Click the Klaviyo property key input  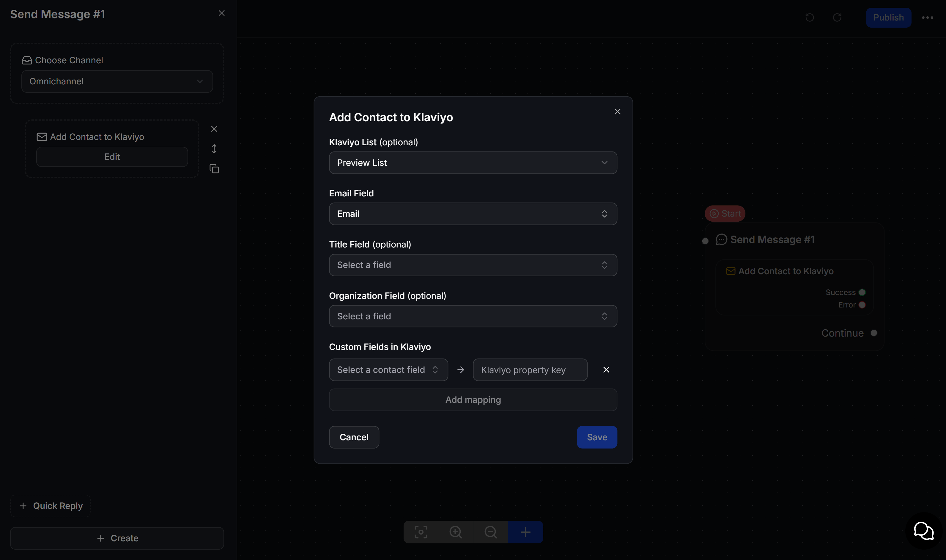point(530,370)
